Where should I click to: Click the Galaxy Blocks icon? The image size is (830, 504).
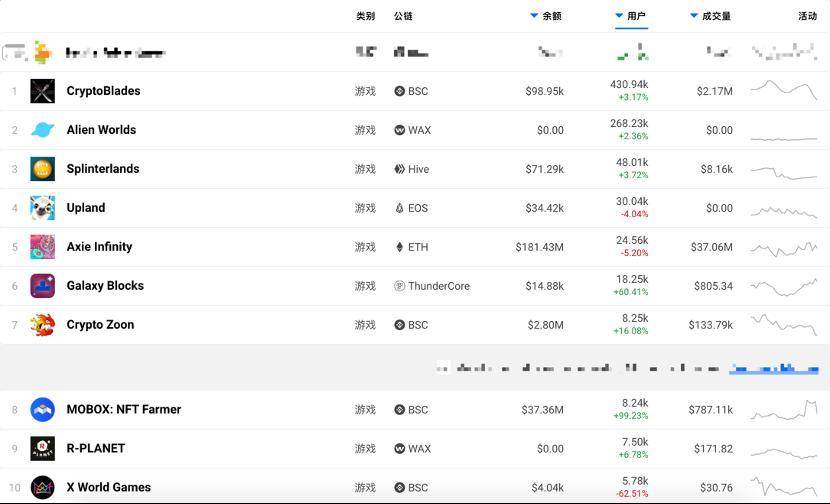(x=42, y=286)
